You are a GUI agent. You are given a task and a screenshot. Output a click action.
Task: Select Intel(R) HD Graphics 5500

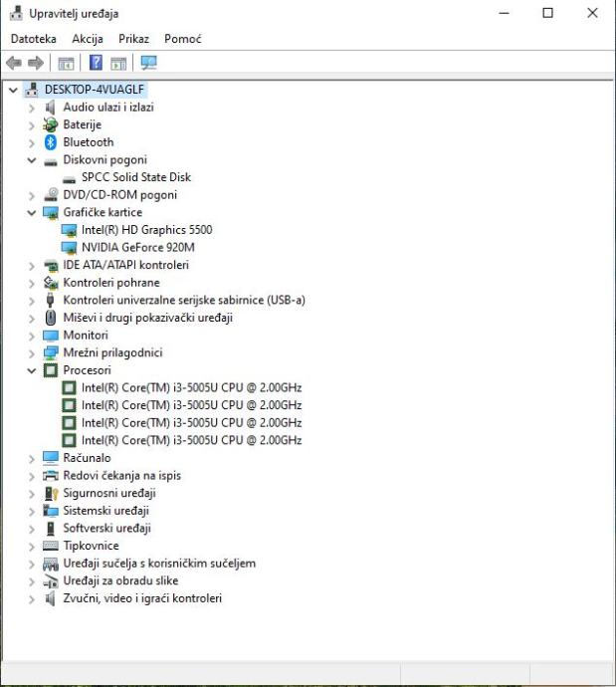(x=146, y=230)
